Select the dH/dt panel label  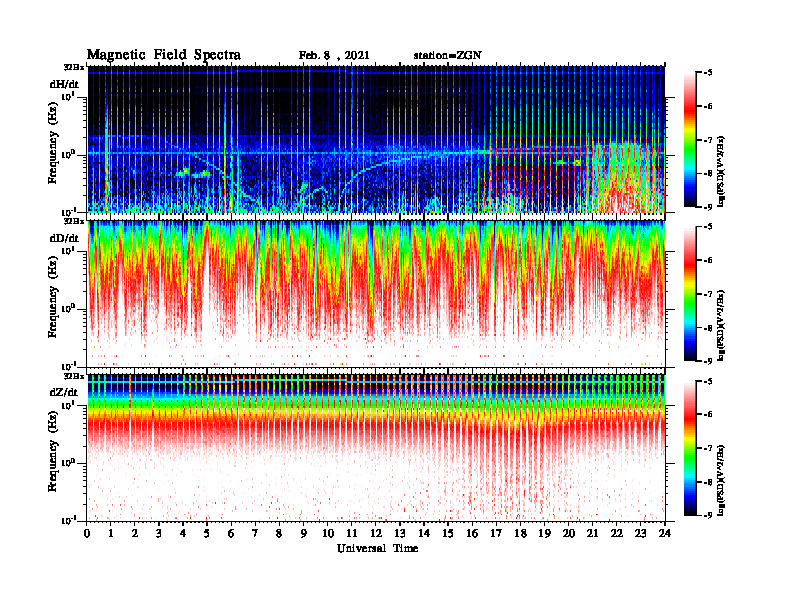pos(64,84)
